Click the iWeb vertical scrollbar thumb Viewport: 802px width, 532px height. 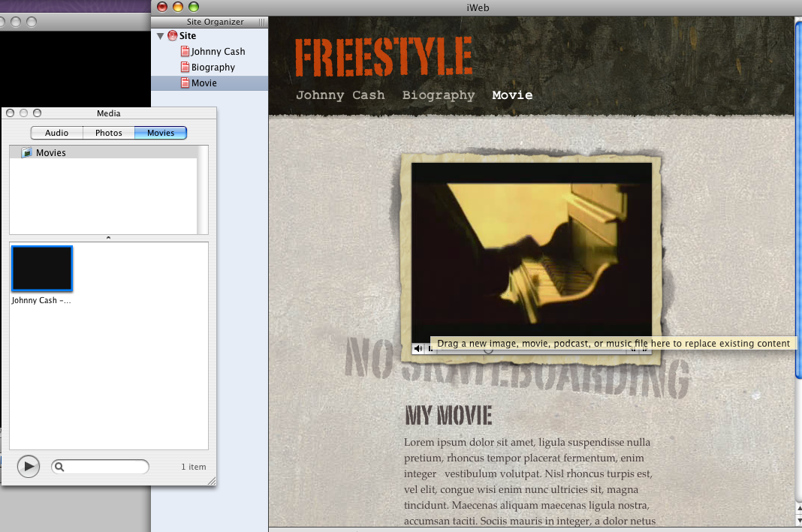click(798, 200)
